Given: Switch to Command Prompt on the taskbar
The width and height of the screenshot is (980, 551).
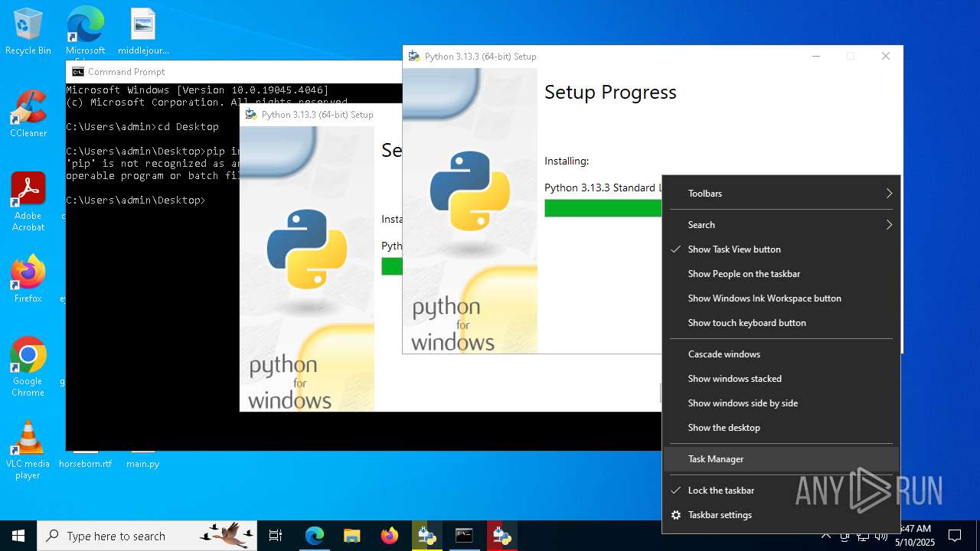Looking at the screenshot, I should [464, 536].
